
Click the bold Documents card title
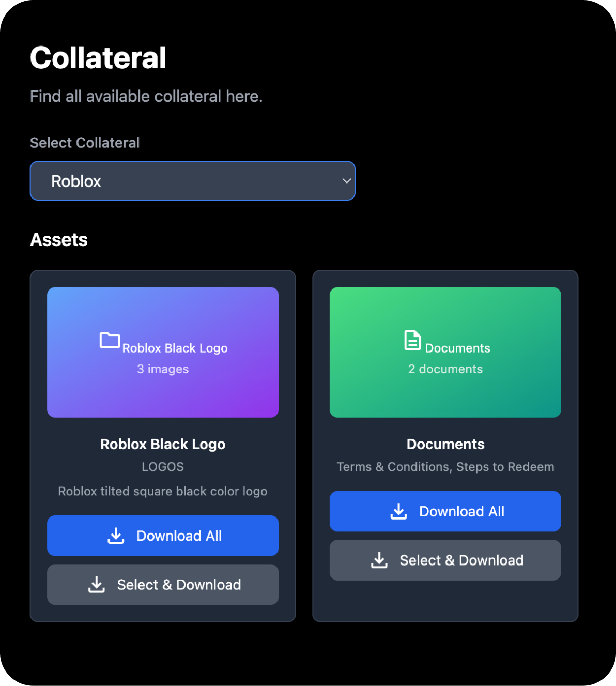click(445, 445)
